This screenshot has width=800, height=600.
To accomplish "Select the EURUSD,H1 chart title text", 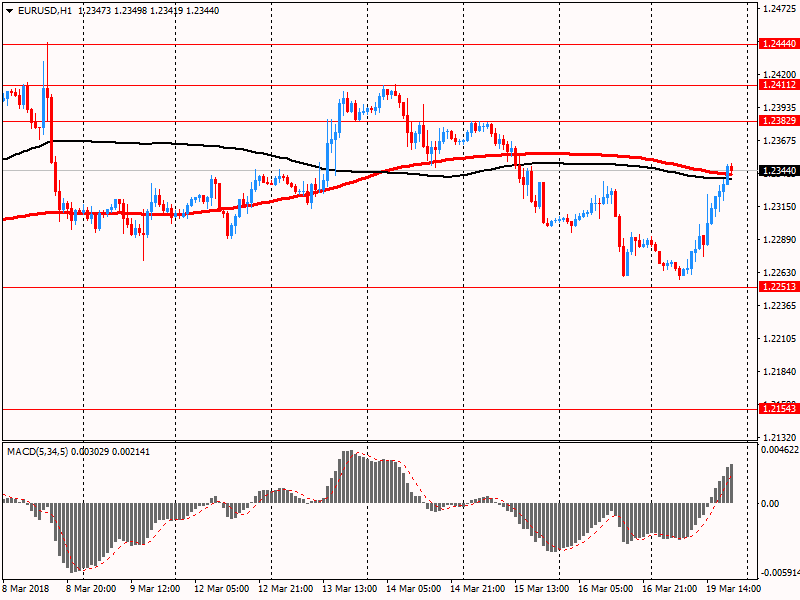I will click(45, 11).
